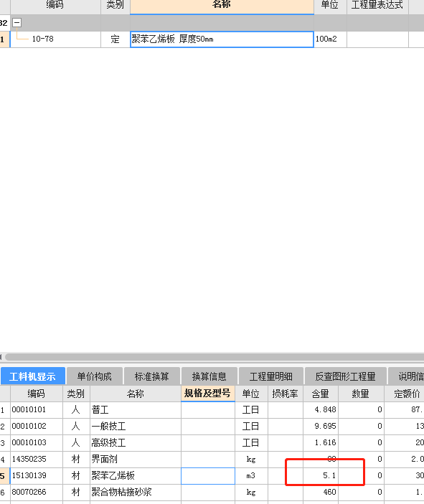This screenshot has height=504, width=424.
Task: Click the 单位 column header in the upper table
Action: (330, 6)
